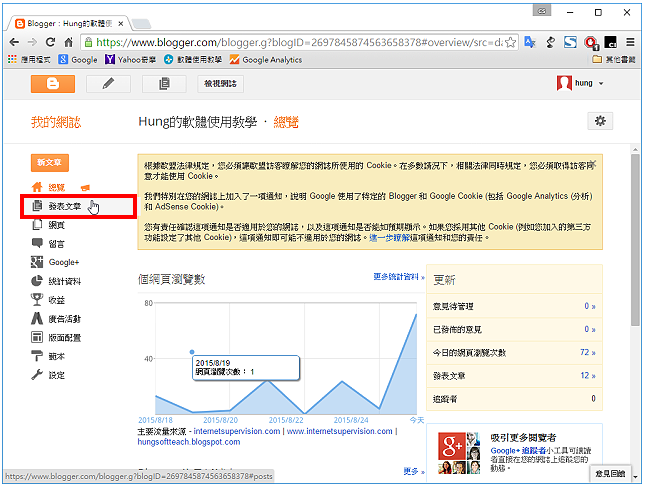The height and width of the screenshot is (489, 648).
Task: Open the hung account dropdown
Action: (x=580, y=83)
